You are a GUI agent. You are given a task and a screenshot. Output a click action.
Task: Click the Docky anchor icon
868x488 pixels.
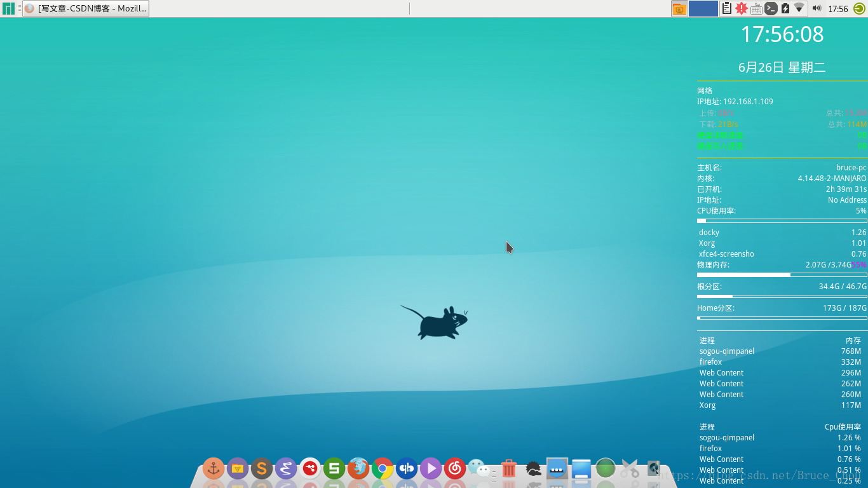214,469
